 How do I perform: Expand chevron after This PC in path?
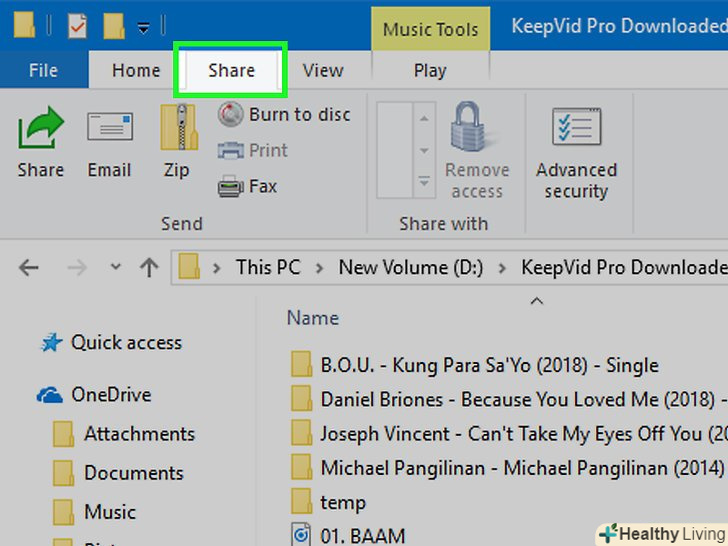coord(319,268)
